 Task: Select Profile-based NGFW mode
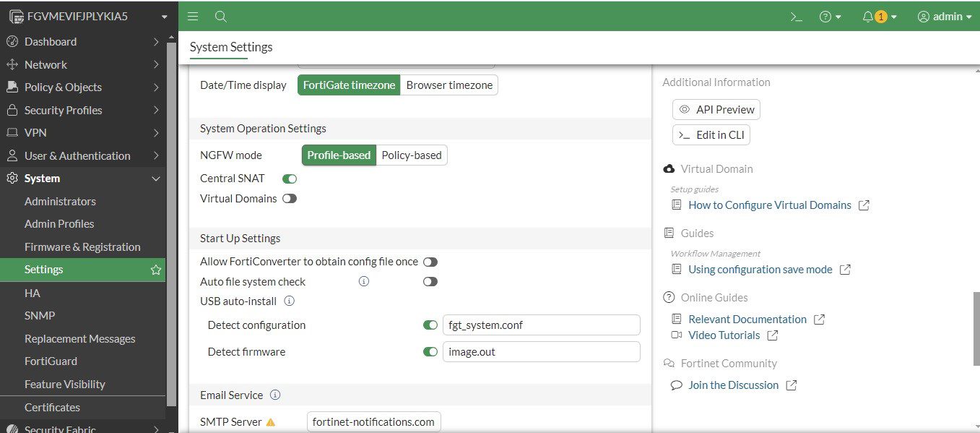pos(339,155)
